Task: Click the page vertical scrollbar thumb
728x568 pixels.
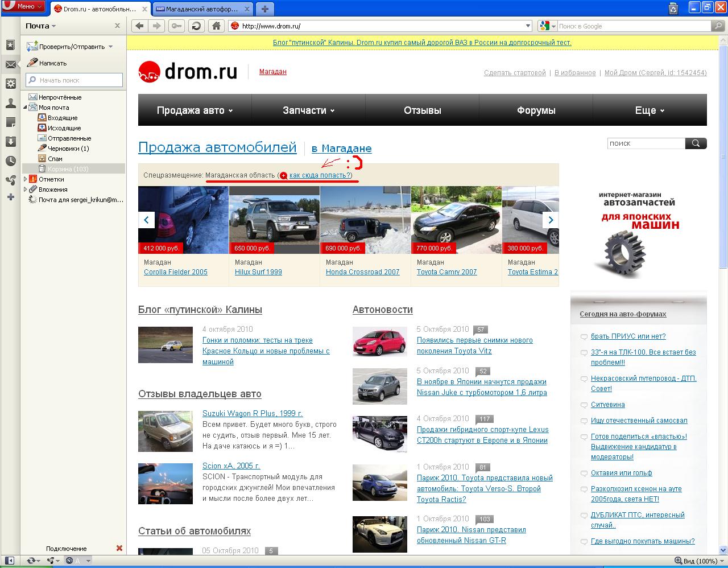Action: pyautogui.click(x=723, y=154)
